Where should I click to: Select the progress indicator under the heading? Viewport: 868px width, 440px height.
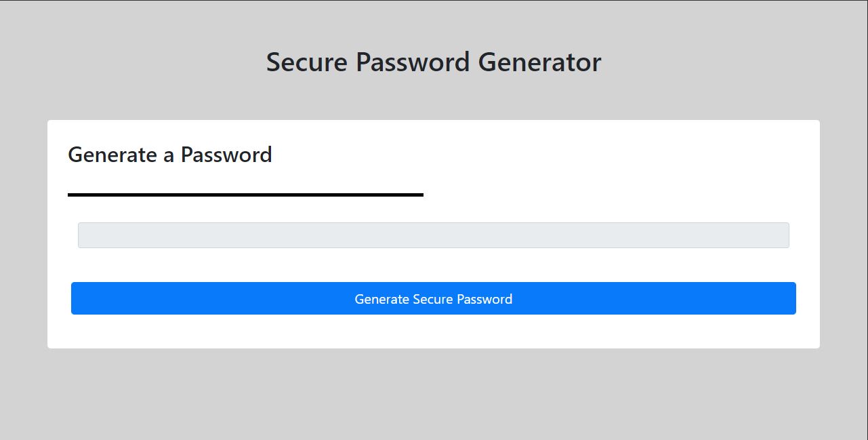[245, 195]
